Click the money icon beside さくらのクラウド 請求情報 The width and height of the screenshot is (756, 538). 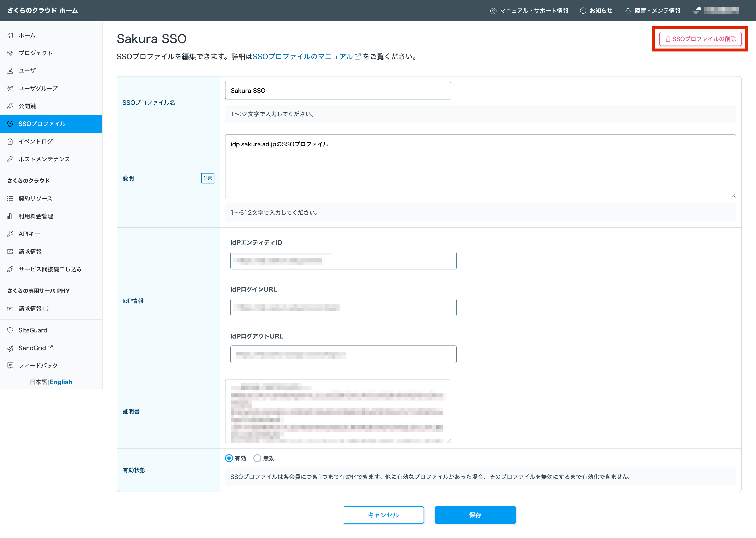coord(10,252)
